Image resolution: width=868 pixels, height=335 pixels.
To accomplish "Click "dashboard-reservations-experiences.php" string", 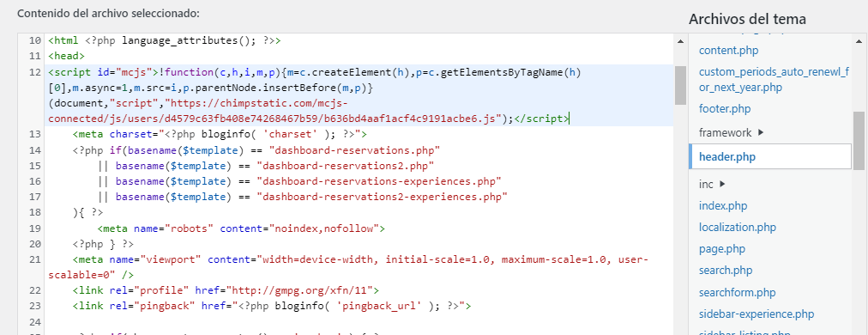I will (379, 180).
